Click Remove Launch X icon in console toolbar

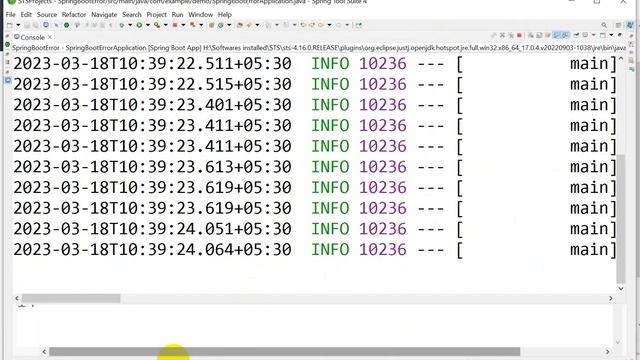point(502,36)
